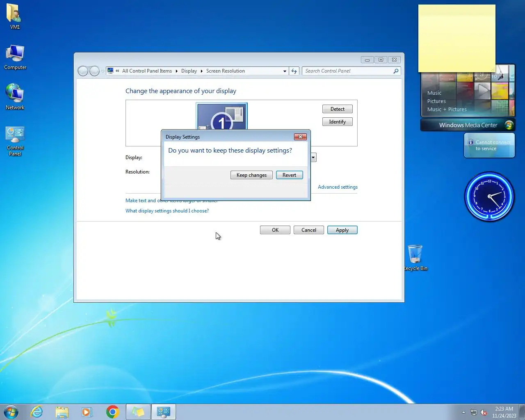Keep the new display settings
Viewport: 525px width, 420px height.
point(251,175)
